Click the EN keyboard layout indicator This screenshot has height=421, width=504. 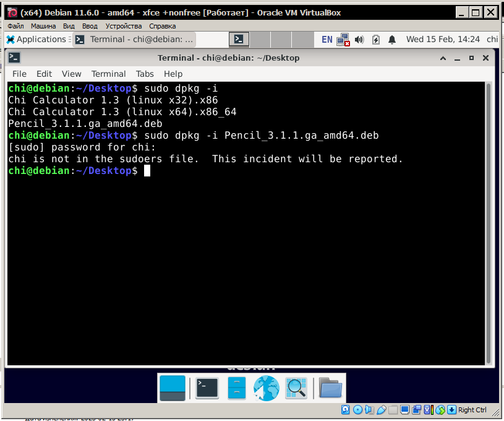point(327,40)
